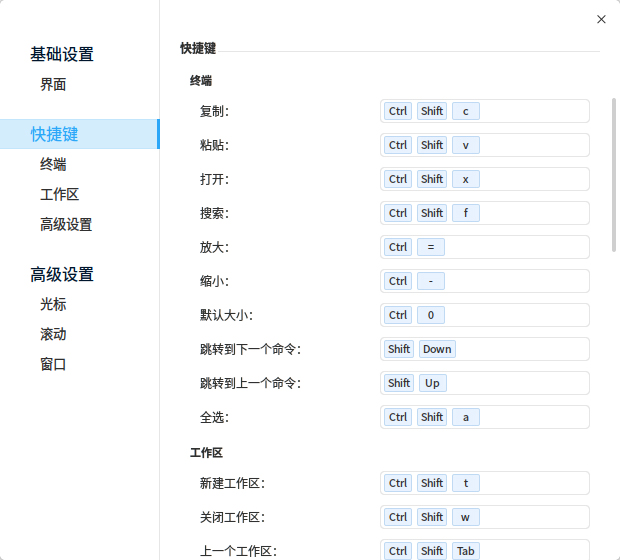This screenshot has height=560, width=620.
Task: Close the settings dialog window
Action: point(601,19)
